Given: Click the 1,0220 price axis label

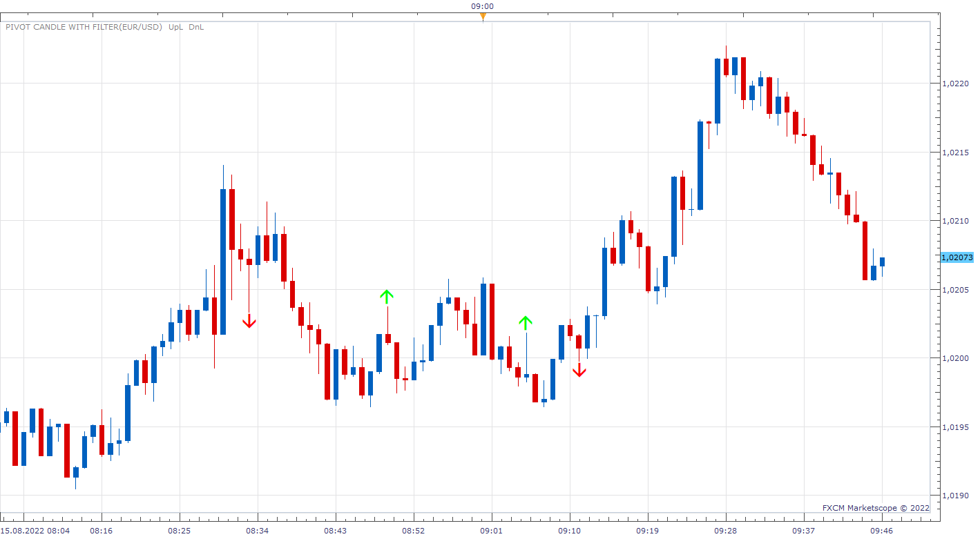Looking at the screenshot, I should tap(957, 84).
